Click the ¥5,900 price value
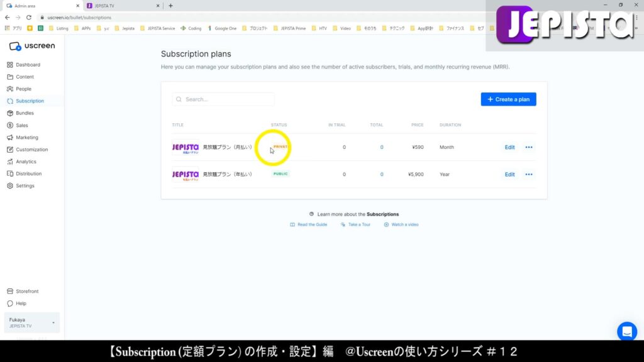 [x=416, y=175]
